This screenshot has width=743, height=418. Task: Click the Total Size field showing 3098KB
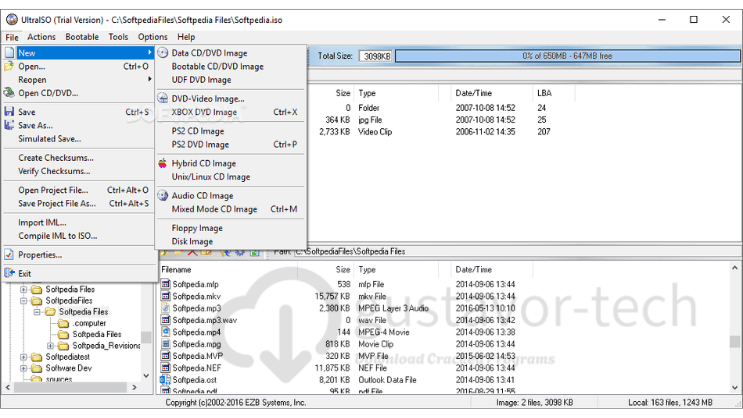pos(376,56)
